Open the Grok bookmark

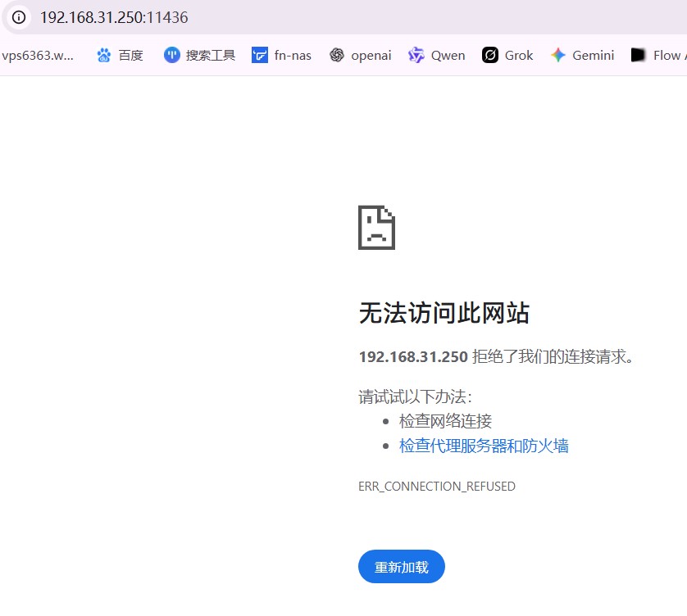click(x=507, y=55)
